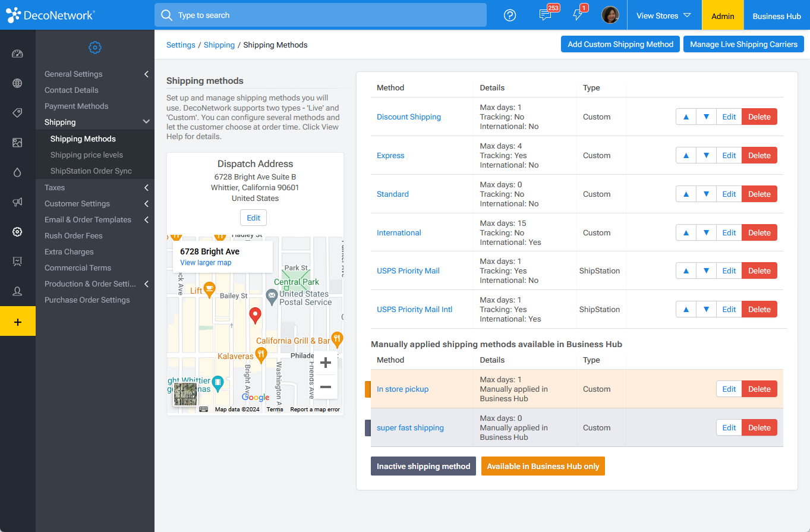Viewport: 810px width, 532px height.
Task: Open the user profile avatar
Action: [x=610, y=15]
